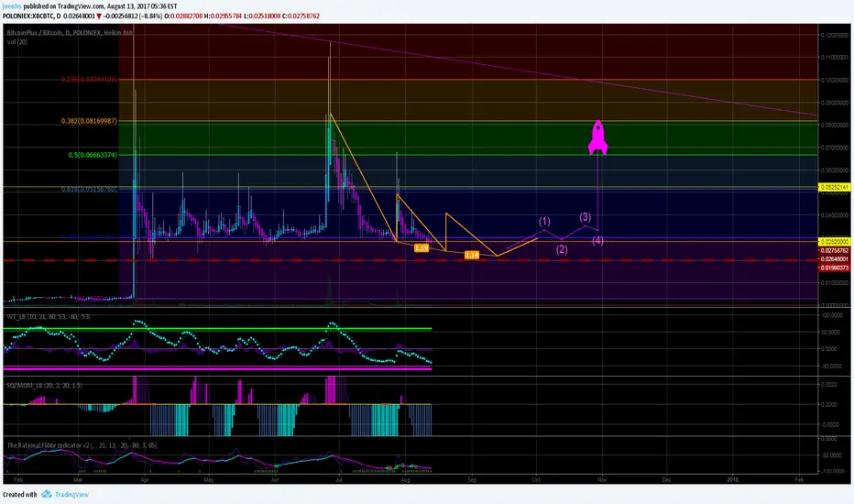Click the Sep label on the time axis
Image resolution: width=854 pixels, height=504 pixels.
tap(472, 479)
